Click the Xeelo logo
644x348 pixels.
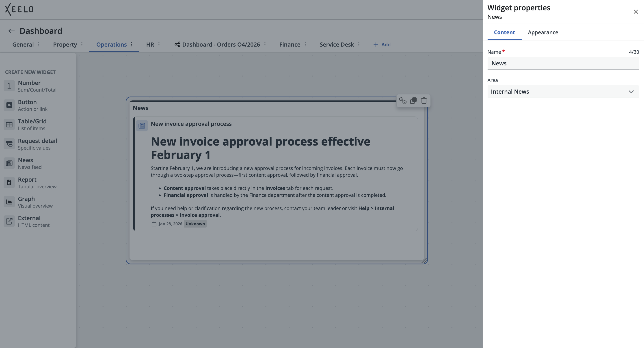click(x=19, y=9)
